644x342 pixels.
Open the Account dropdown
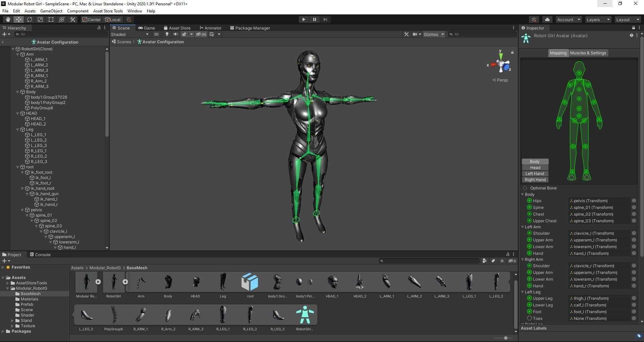569,19
